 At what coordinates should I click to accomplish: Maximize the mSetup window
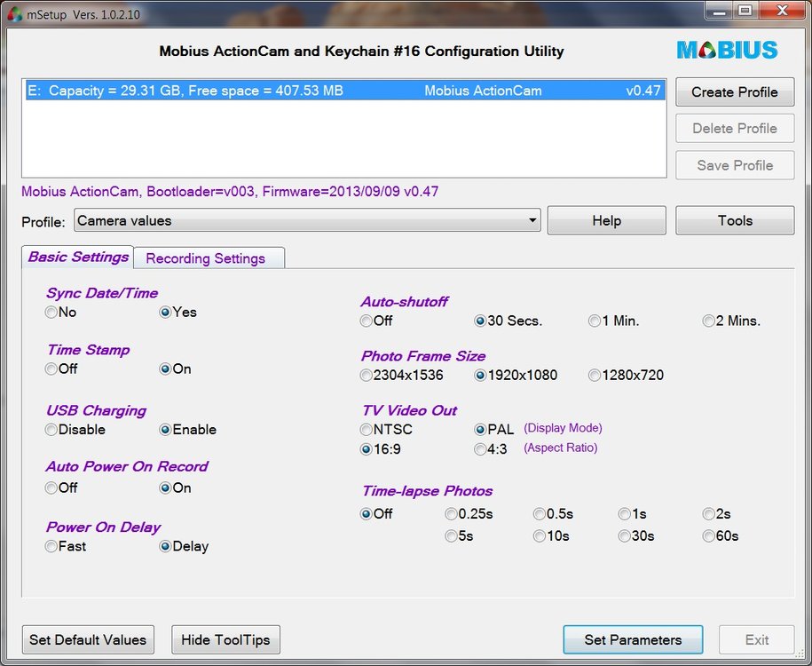tap(745, 11)
